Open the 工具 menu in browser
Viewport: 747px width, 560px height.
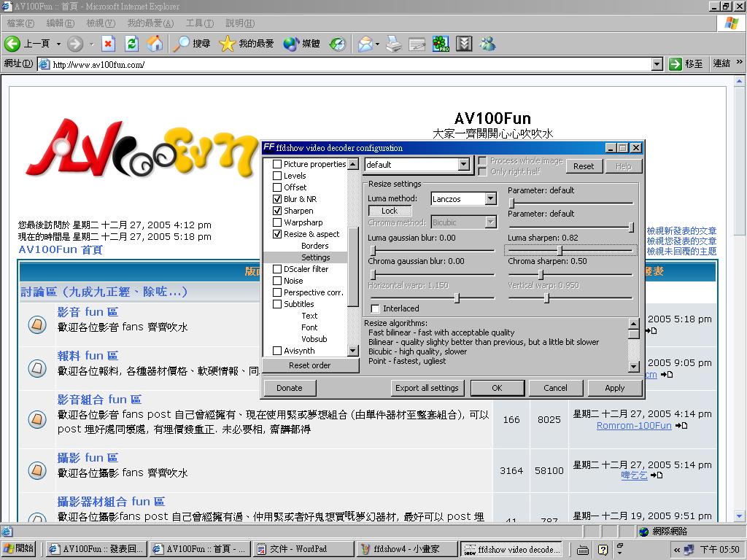(x=199, y=23)
